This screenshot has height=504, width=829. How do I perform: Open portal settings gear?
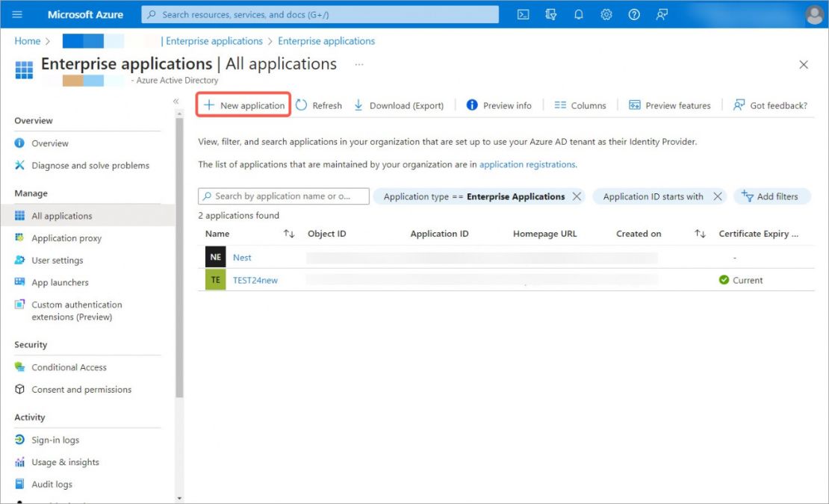tap(606, 14)
